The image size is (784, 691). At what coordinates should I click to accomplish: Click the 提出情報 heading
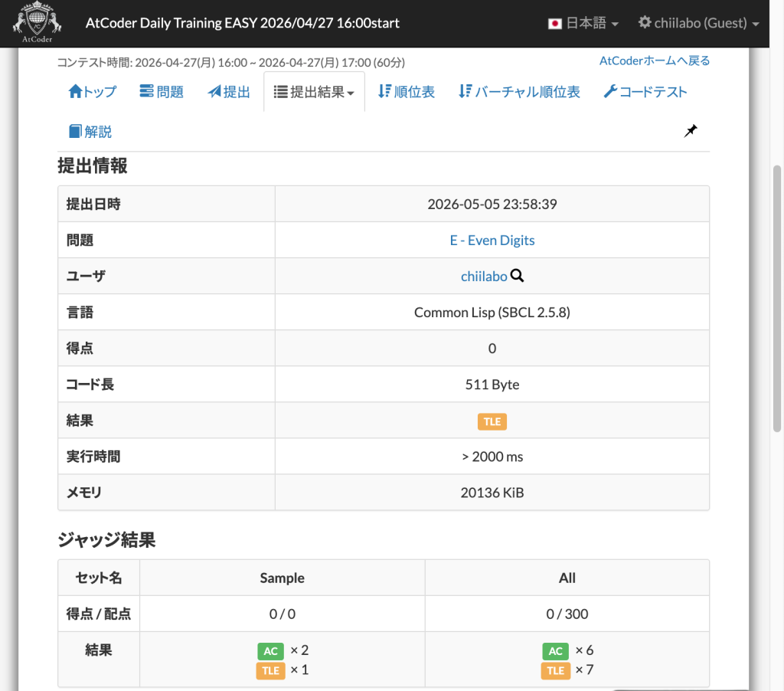pos(93,165)
